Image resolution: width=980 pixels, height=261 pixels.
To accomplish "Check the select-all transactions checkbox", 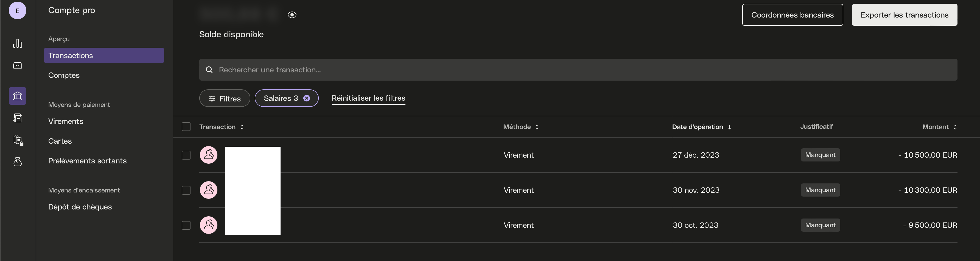I will tap(186, 127).
